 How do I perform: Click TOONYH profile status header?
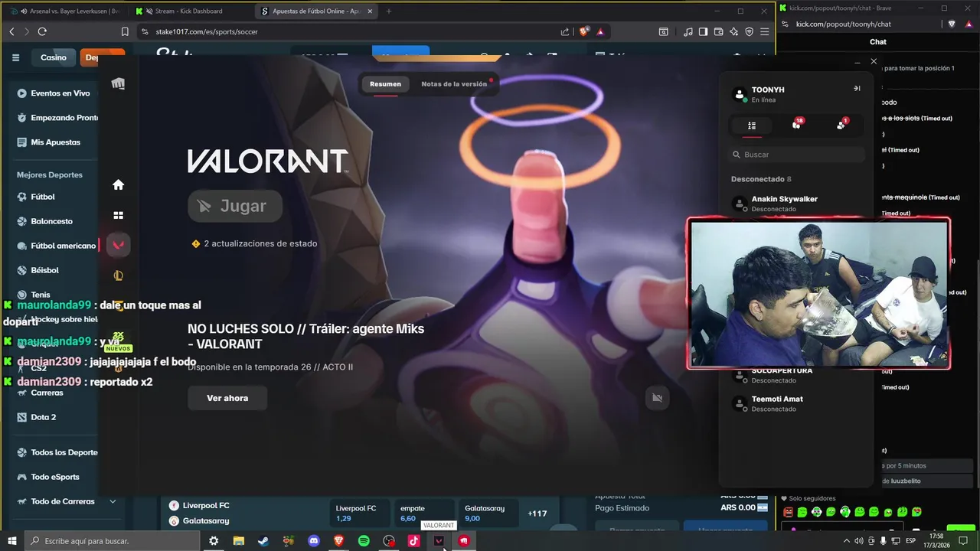tap(767, 94)
